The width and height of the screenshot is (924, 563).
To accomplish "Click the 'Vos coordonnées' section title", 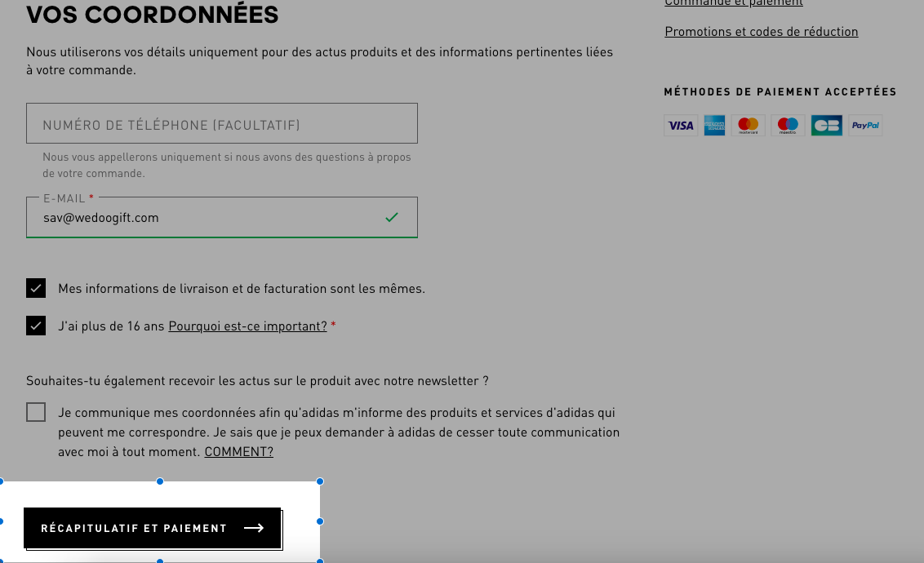I will 152,14.
